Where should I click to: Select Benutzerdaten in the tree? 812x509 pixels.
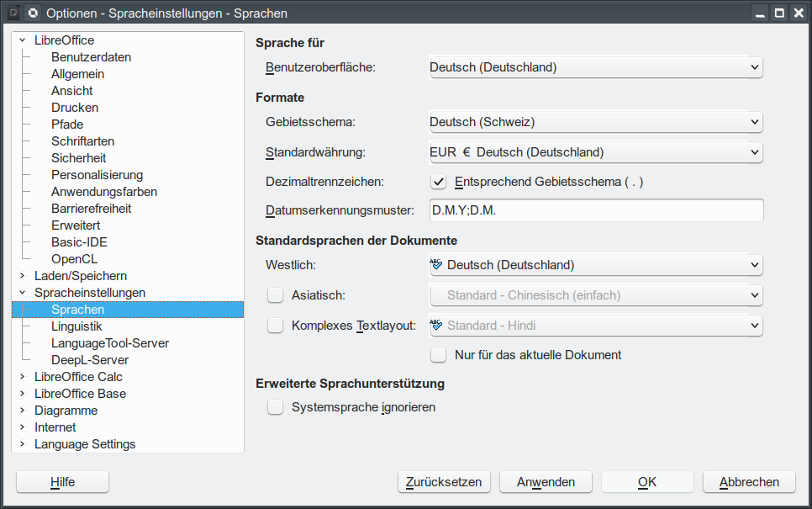91,57
